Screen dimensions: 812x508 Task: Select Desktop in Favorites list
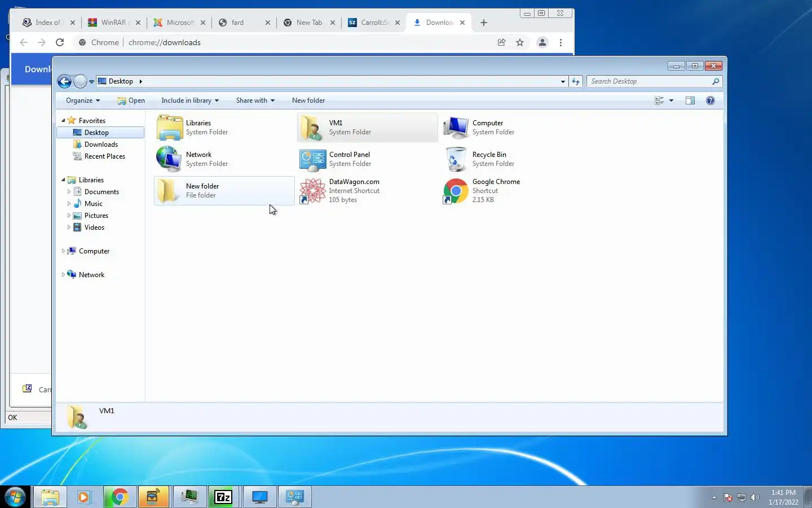click(x=100, y=132)
